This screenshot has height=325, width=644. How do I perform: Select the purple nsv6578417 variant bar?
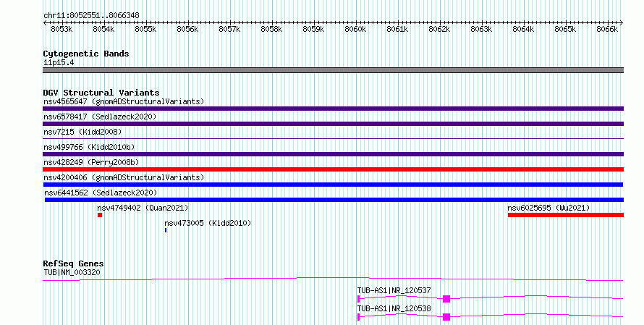pos(333,124)
